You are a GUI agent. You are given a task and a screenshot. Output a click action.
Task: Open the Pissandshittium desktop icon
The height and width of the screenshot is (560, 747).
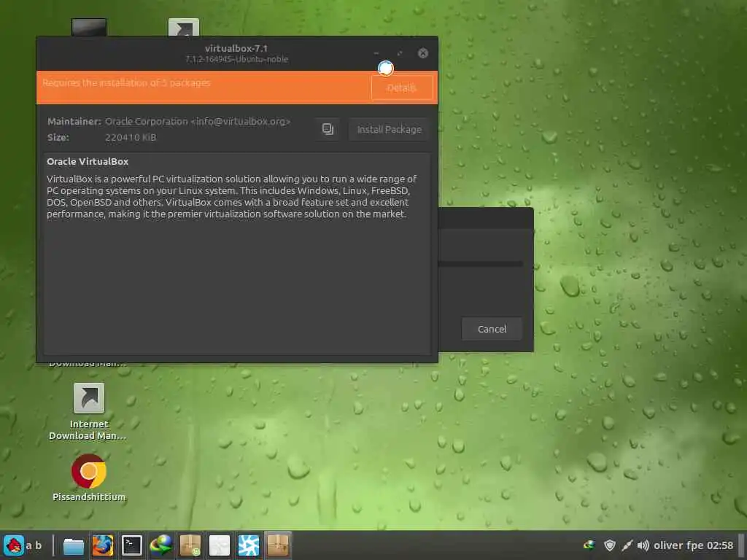(x=89, y=478)
